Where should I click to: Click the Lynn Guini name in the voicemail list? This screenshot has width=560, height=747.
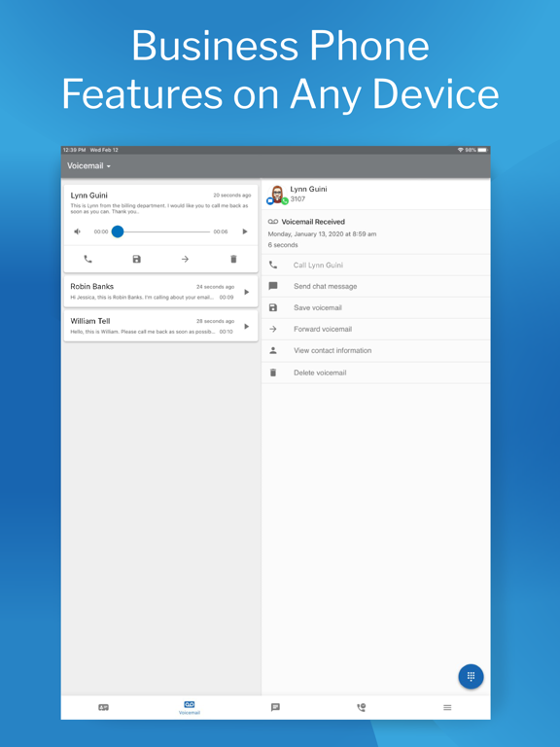89,196
